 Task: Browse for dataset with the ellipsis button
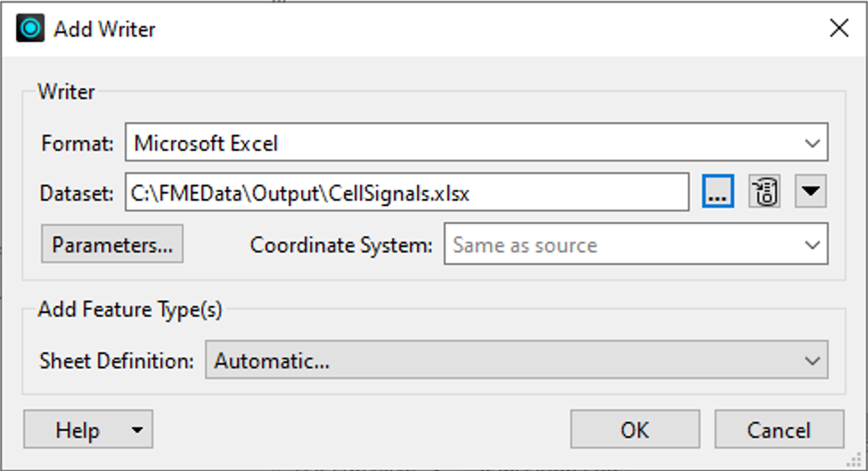(x=718, y=192)
